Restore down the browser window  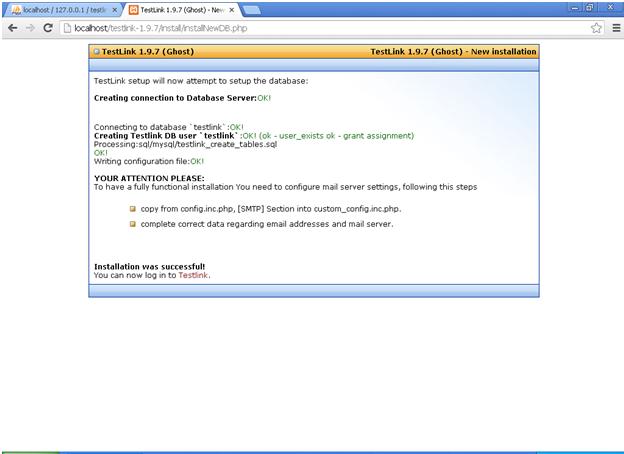point(590,8)
